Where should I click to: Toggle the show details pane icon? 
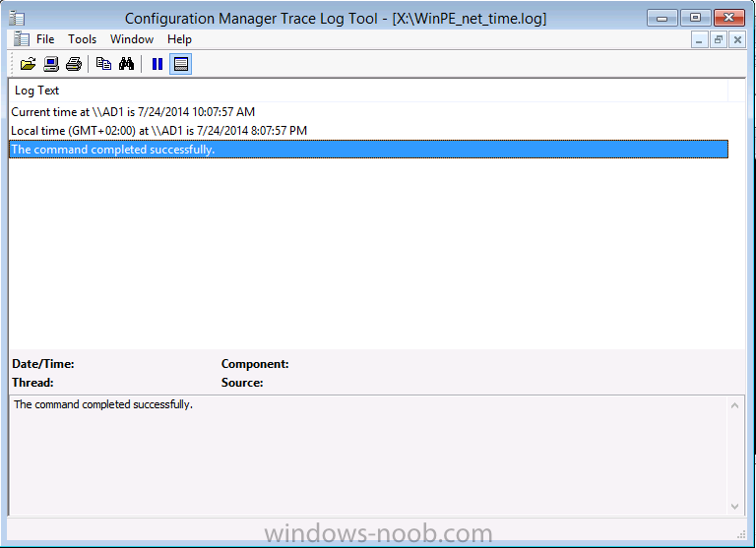(181, 64)
